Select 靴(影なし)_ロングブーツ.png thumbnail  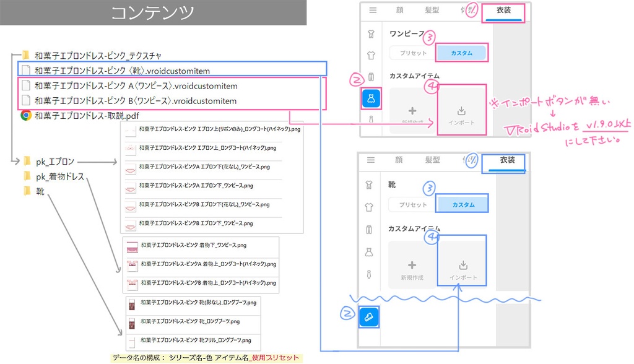(x=132, y=305)
